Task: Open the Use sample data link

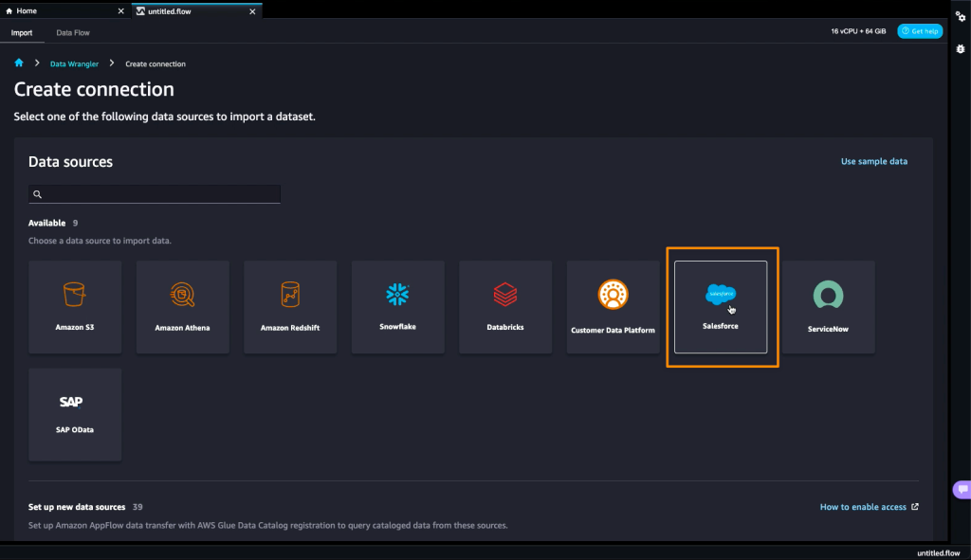Action: point(873,161)
